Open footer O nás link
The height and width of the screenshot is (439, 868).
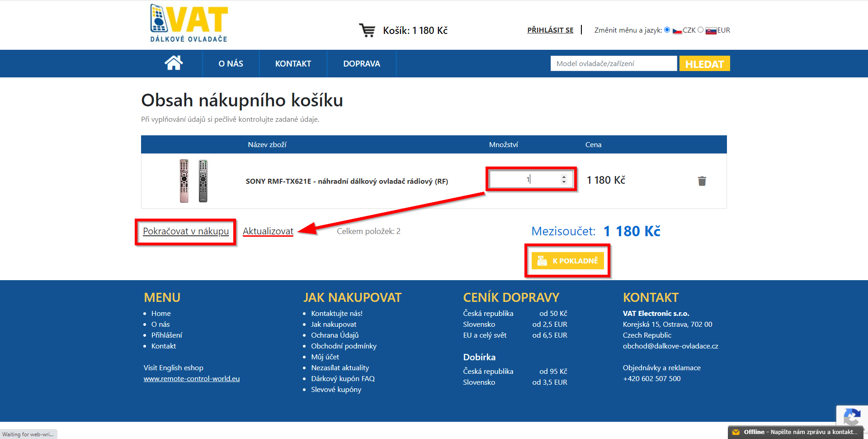[160, 324]
